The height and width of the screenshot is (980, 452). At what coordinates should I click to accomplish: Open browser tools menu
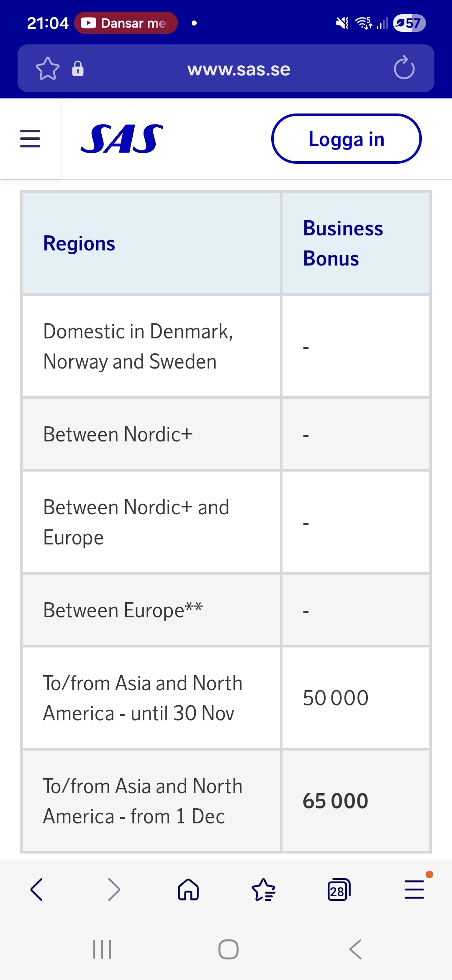[414, 890]
